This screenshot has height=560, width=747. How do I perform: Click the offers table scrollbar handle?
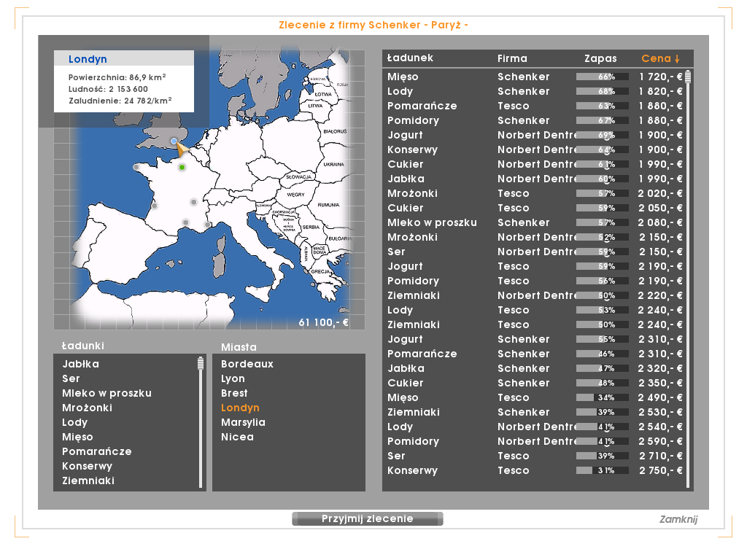pos(687,76)
